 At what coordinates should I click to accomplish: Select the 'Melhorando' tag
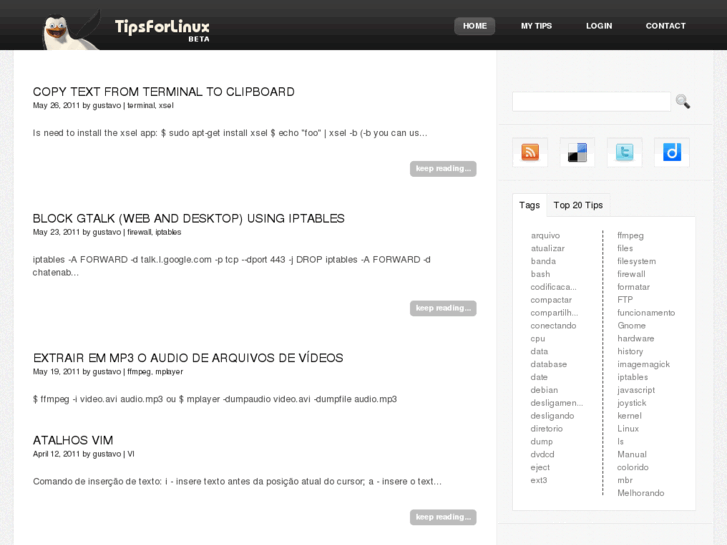tap(640, 493)
